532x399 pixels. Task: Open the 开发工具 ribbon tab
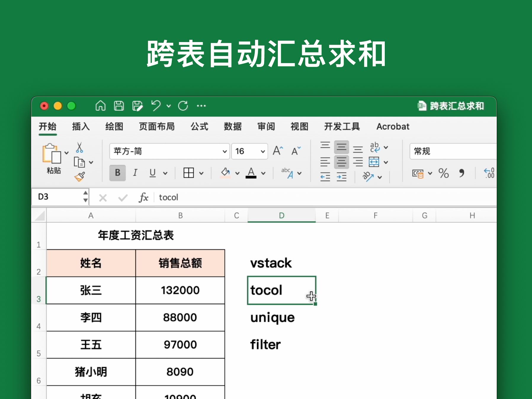(342, 126)
